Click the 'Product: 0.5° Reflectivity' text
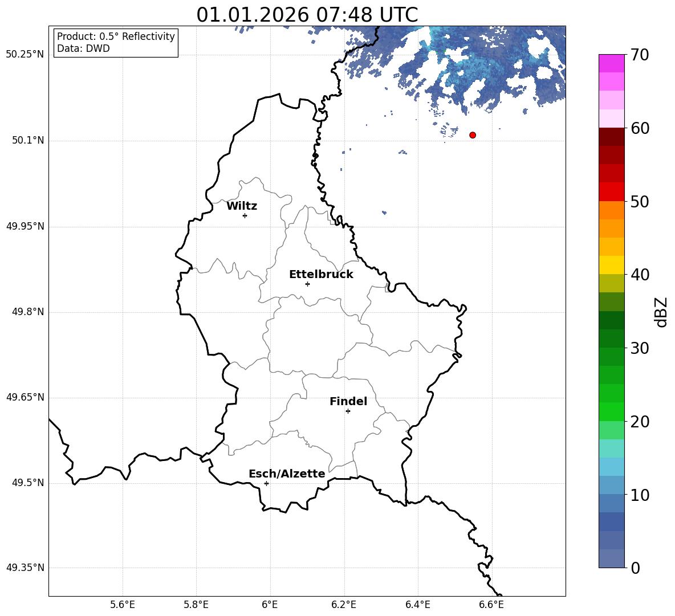Screen dimensions: 675x616 116,36
